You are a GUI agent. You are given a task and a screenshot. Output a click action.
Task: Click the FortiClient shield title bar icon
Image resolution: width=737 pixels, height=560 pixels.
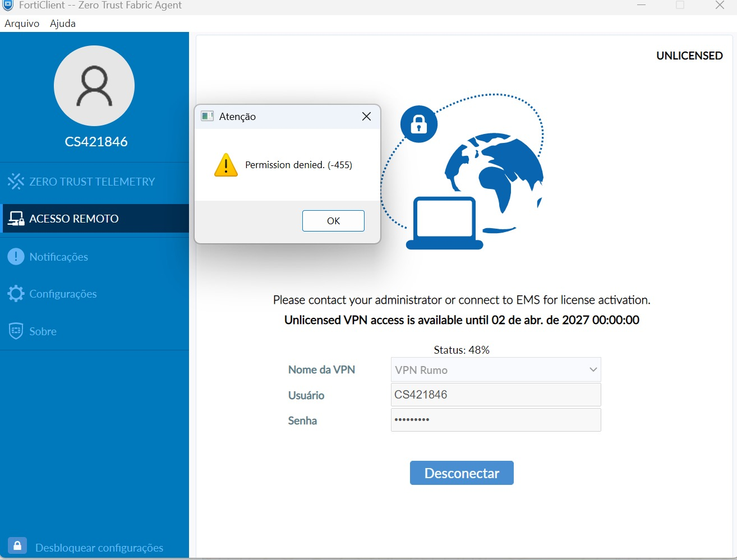coord(8,5)
